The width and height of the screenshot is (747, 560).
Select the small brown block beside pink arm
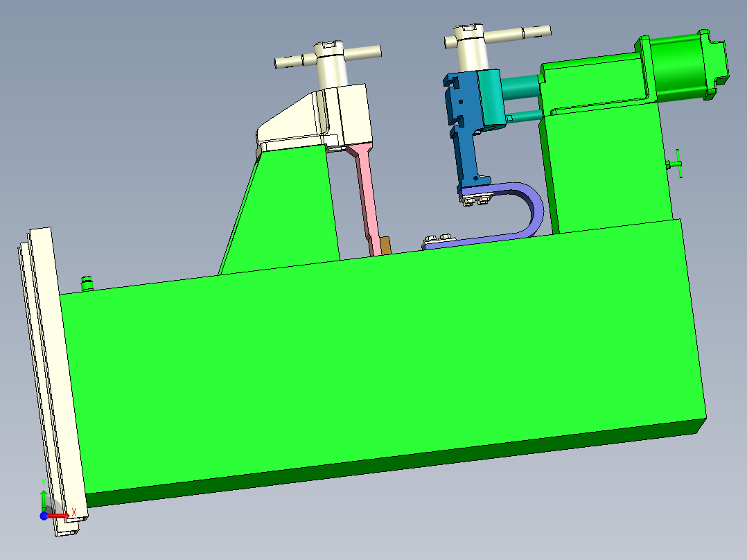385,245
